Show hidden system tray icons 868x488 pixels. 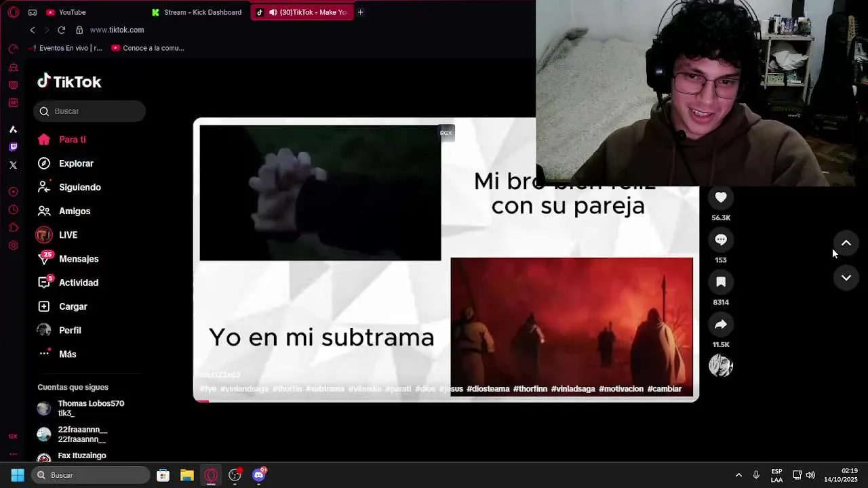[x=738, y=475]
